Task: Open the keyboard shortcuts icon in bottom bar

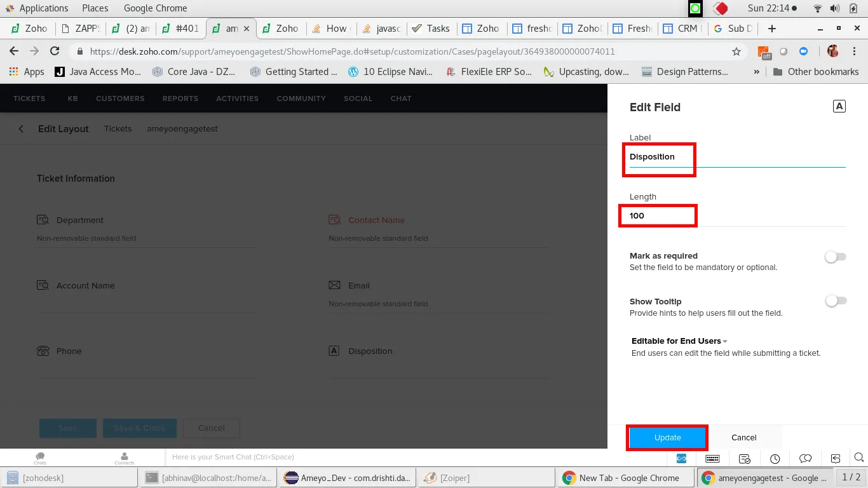Action: point(712,458)
